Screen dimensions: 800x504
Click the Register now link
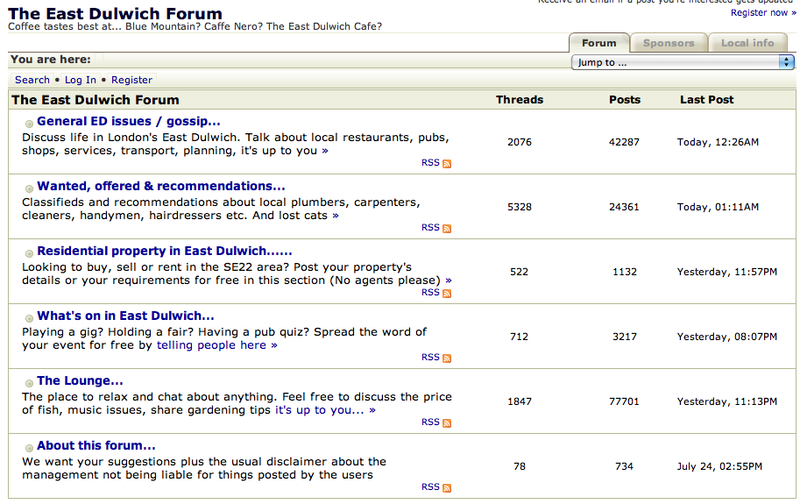(x=763, y=13)
